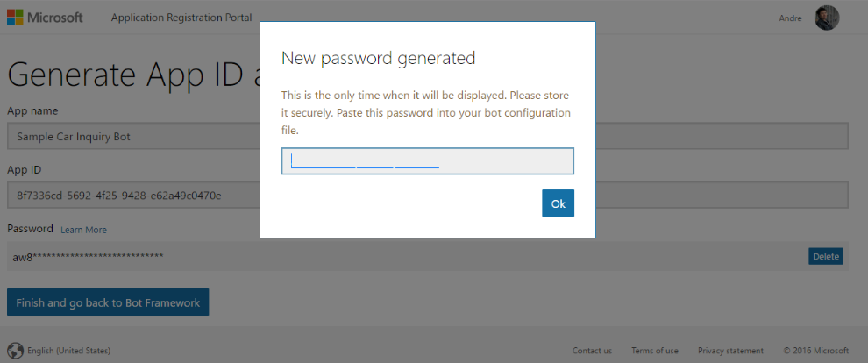Click the App name input field

pyautogui.click(x=132, y=136)
